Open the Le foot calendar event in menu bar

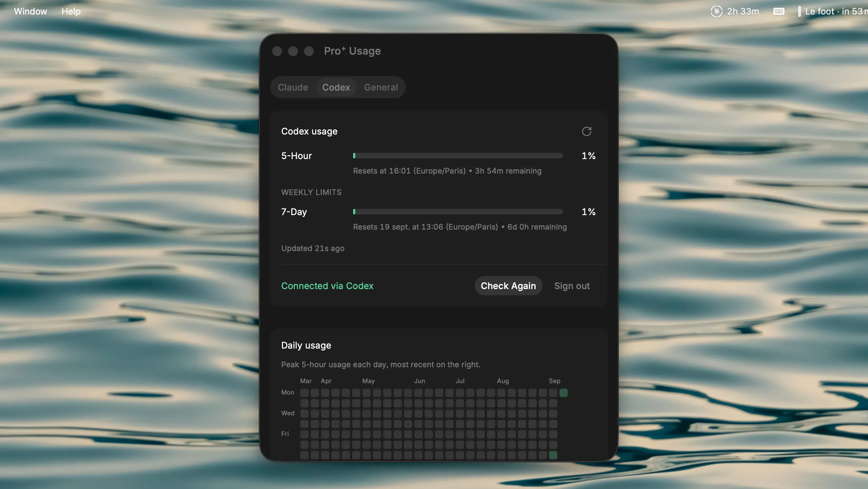(x=832, y=11)
